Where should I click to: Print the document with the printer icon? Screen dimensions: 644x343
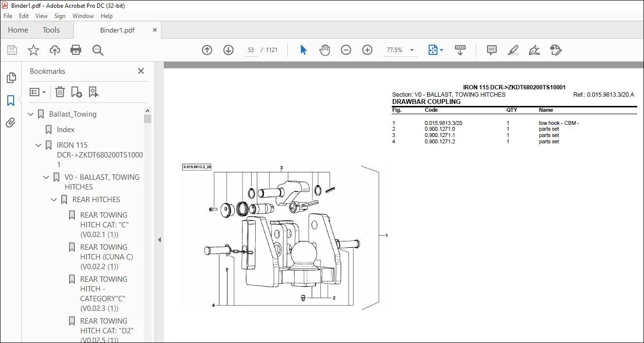[76, 50]
